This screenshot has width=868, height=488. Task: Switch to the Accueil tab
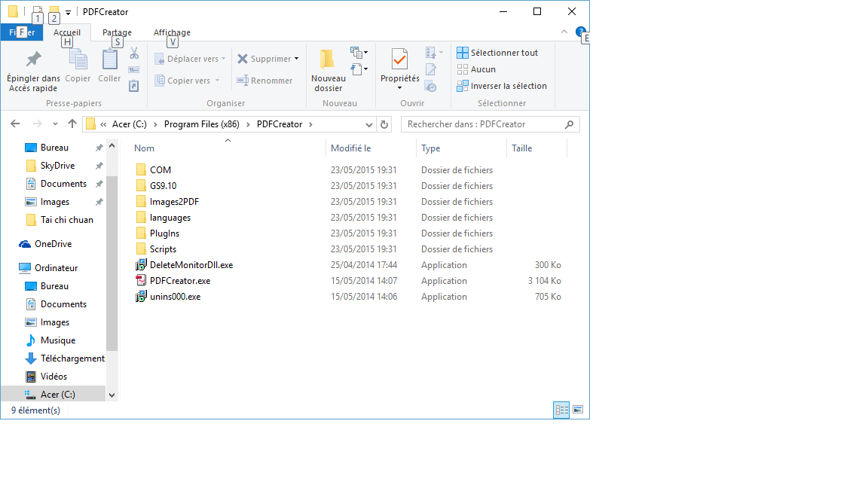(x=67, y=32)
